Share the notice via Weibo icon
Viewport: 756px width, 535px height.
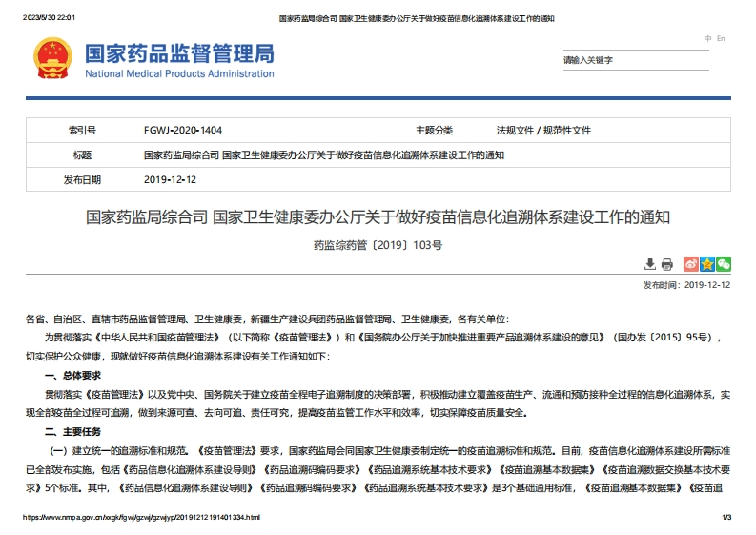click(x=692, y=264)
